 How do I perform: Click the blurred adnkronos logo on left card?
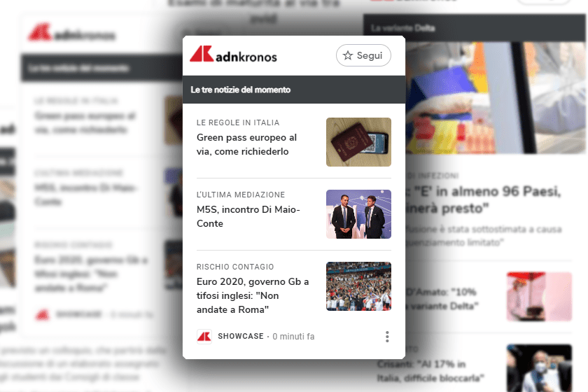pos(71,33)
